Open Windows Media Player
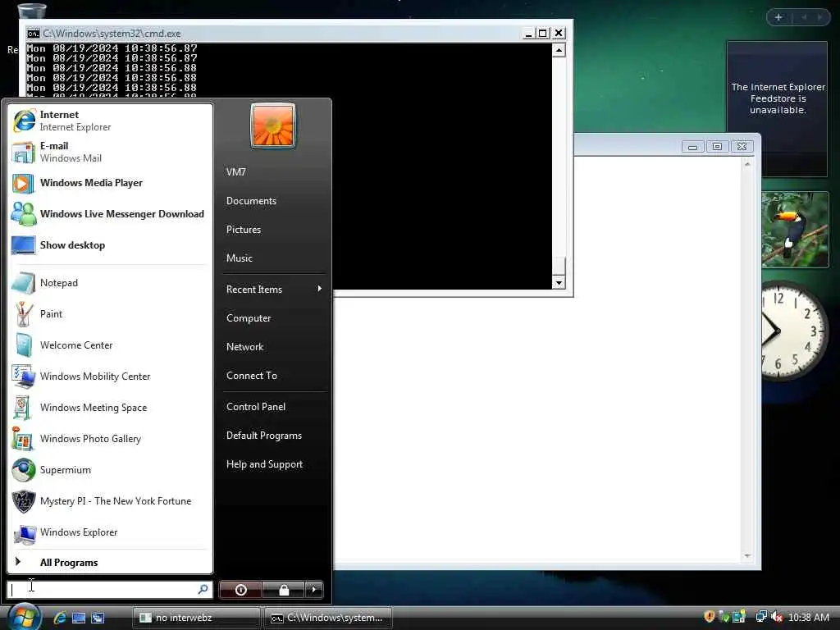 coord(110,183)
